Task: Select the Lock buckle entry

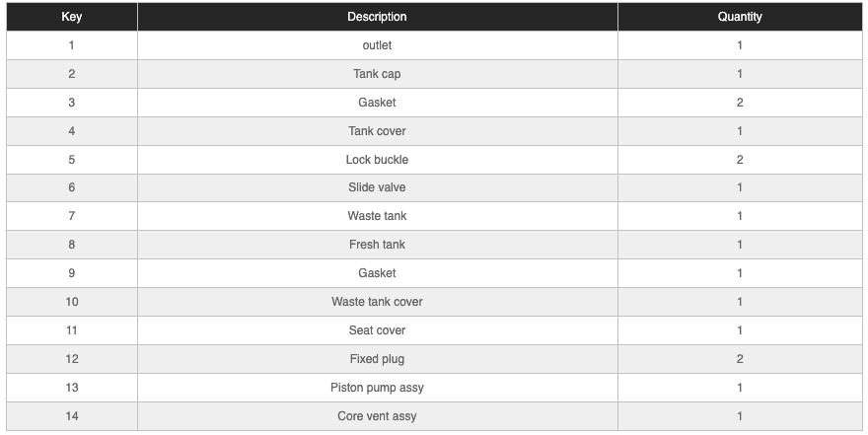Action: [377, 160]
